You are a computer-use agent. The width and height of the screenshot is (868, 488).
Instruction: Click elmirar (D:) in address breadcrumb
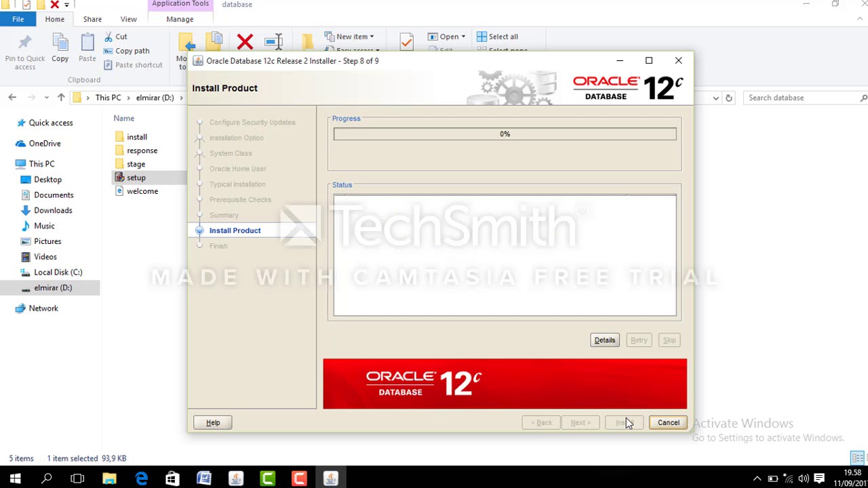tap(155, 98)
